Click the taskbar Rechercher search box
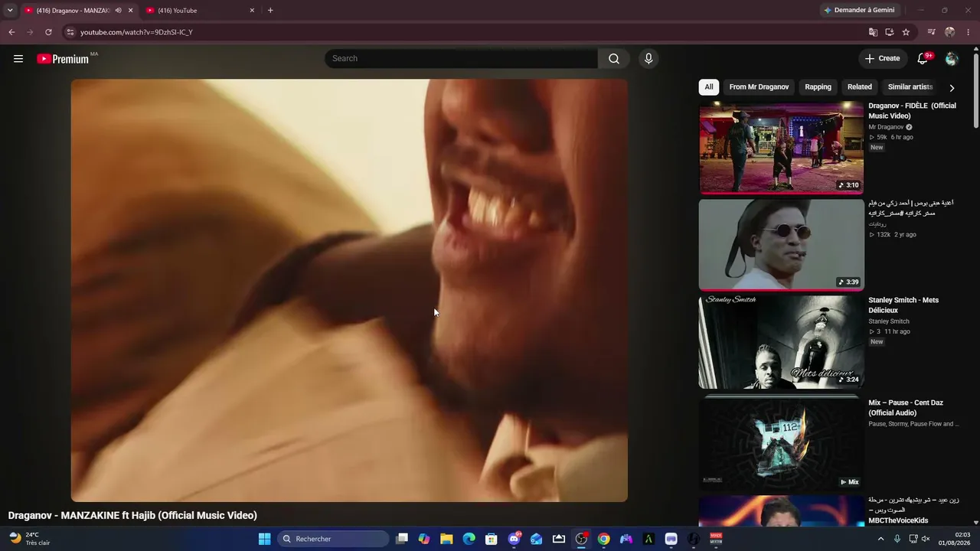 point(333,539)
